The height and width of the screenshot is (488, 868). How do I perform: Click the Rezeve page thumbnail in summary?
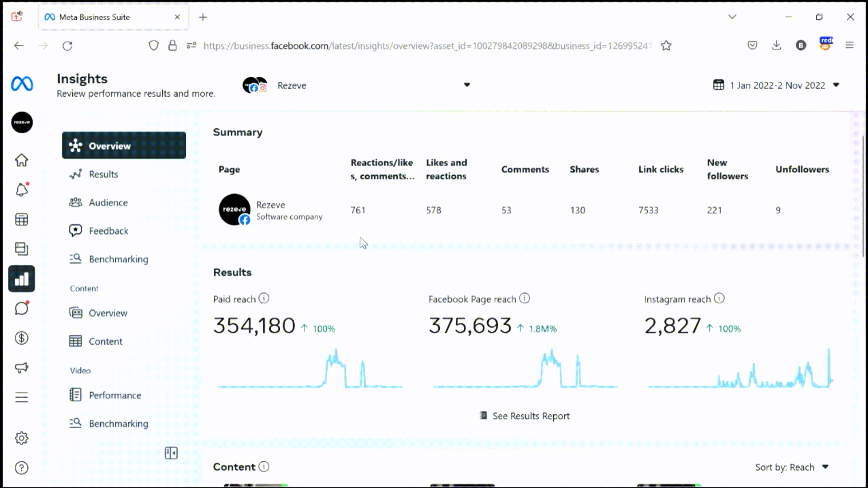click(235, 210)
